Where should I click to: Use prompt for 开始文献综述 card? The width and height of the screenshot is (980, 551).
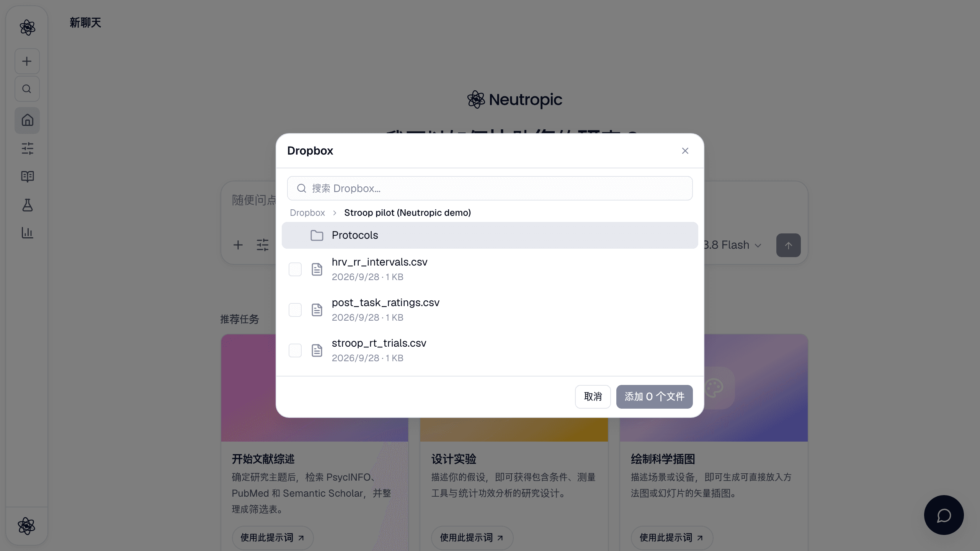click(x=273, y=538)
